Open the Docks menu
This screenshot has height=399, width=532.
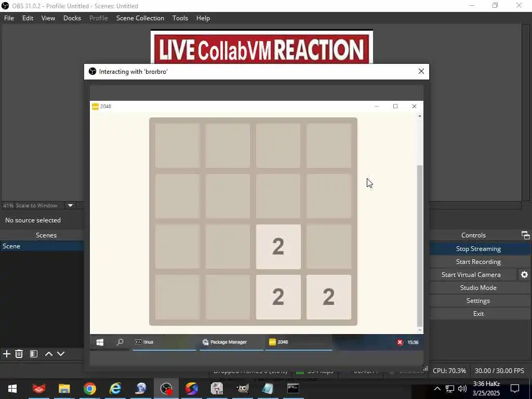pyautogui.click(x=72, y=18)
